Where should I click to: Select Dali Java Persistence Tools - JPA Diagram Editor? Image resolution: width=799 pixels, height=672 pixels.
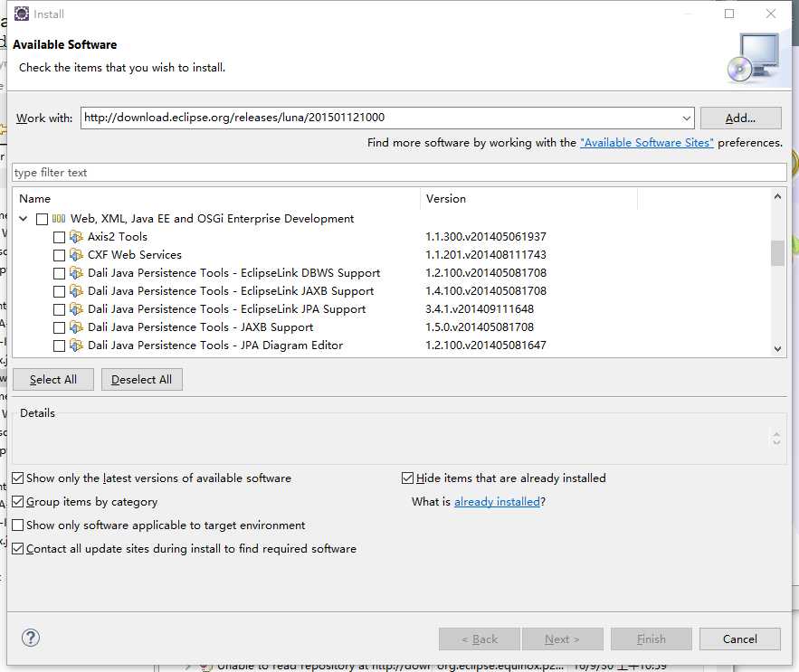click(x=215, y=345)
